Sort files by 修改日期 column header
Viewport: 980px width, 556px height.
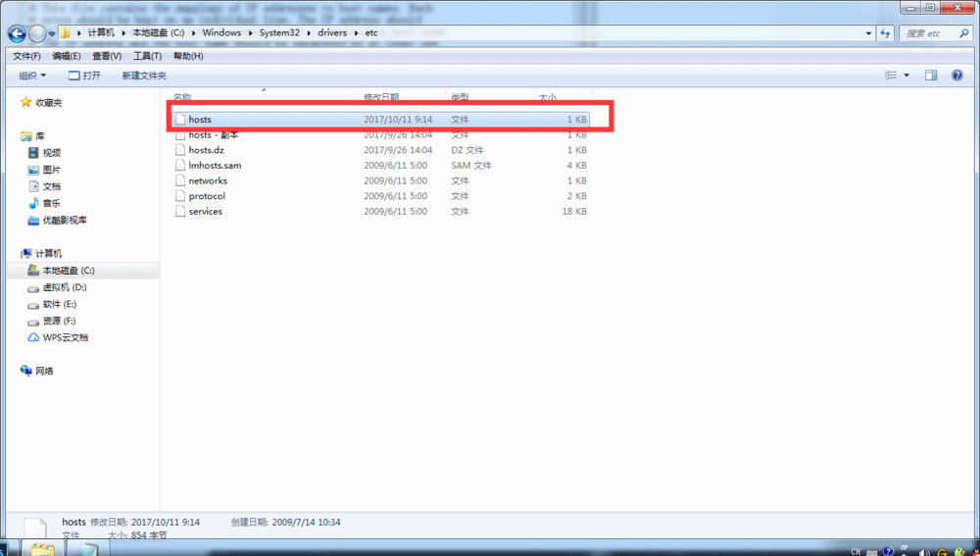382,97
